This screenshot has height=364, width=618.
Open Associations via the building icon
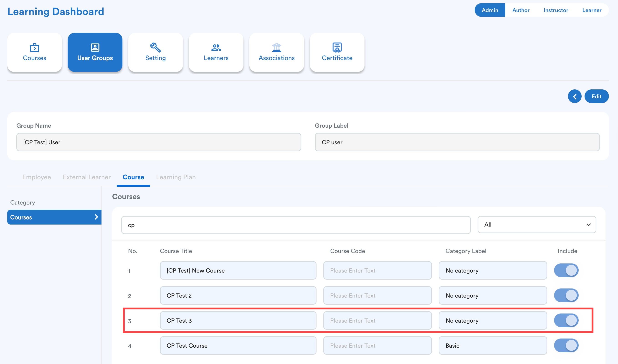pos(276,52)
